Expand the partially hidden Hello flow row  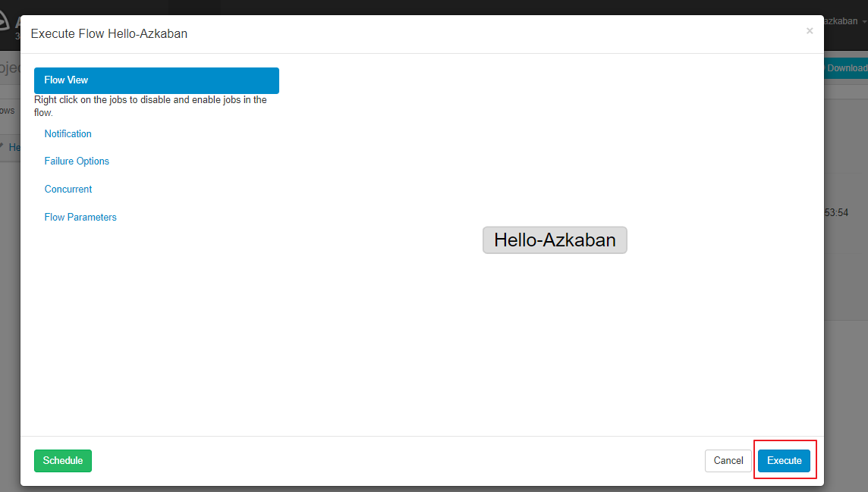(9, 147)
